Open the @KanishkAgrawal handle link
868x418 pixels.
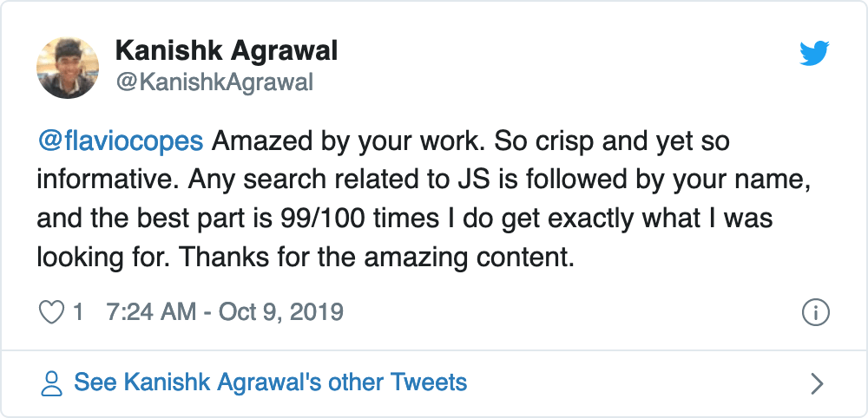pos(214,83)
